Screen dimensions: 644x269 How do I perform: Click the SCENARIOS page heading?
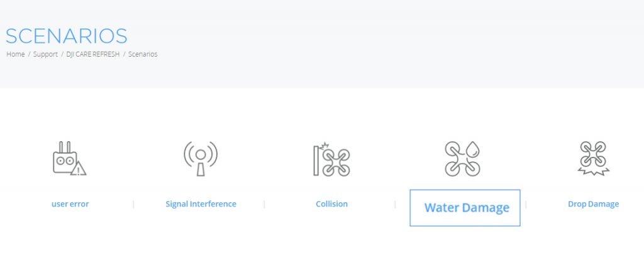tap(67, 36)
